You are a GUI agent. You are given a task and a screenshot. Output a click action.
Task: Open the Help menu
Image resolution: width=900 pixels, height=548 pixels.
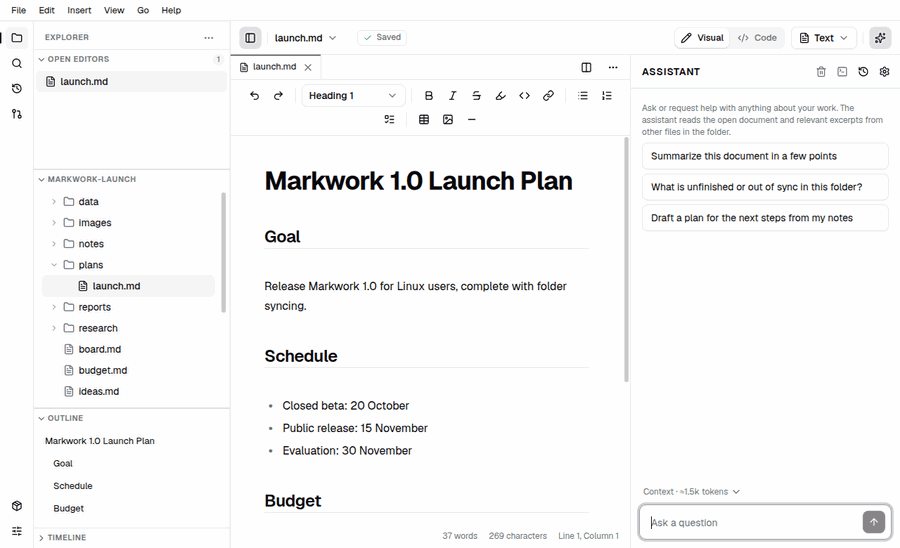click(171, 10)
